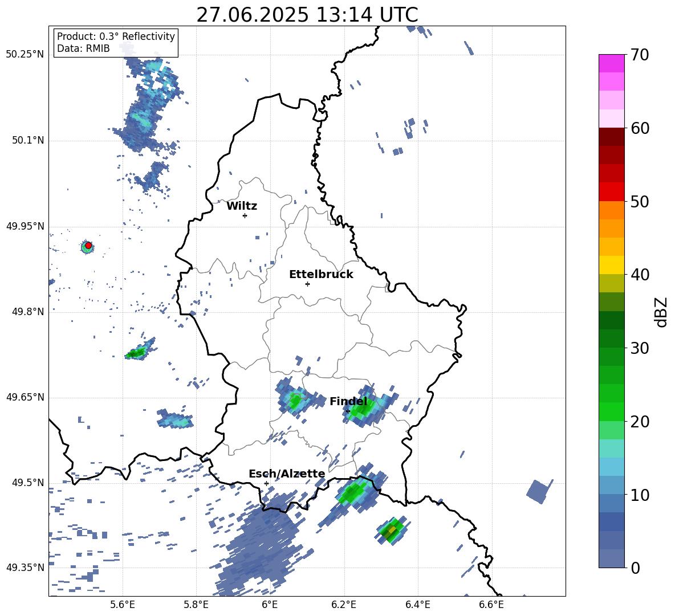Click the 'Data: RMIB' legend line
This screenshot has width=675, height=616.
pyautogui.click(x=83, y=48)
